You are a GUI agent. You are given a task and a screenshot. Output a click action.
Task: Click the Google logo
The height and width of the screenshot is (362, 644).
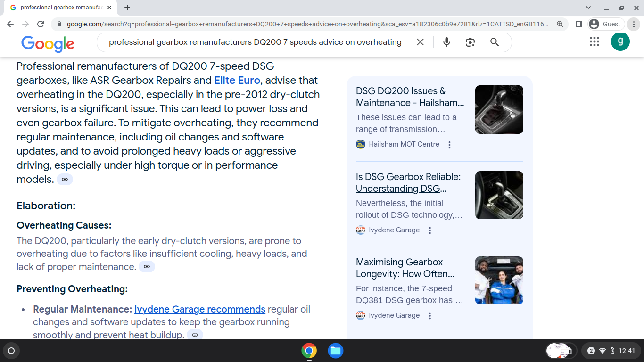tap(48, 44)
